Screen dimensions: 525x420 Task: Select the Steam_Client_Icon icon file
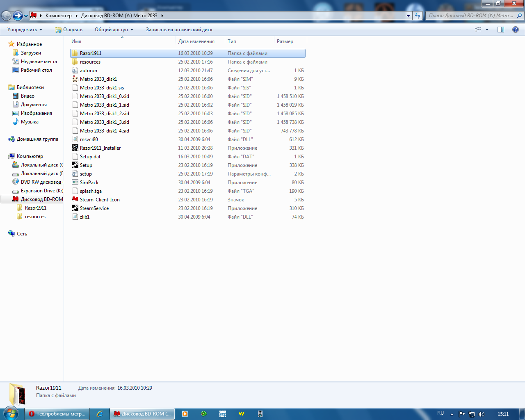click(x=75, y=200)
